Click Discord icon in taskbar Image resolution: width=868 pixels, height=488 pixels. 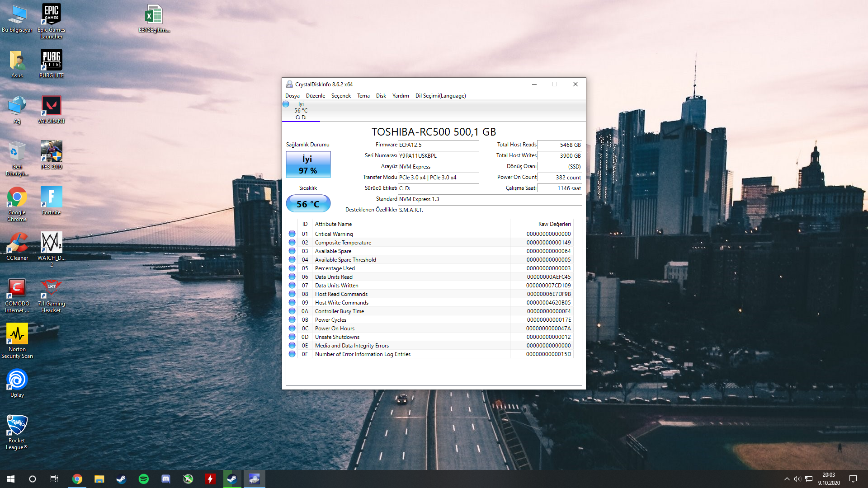(166, 479)
